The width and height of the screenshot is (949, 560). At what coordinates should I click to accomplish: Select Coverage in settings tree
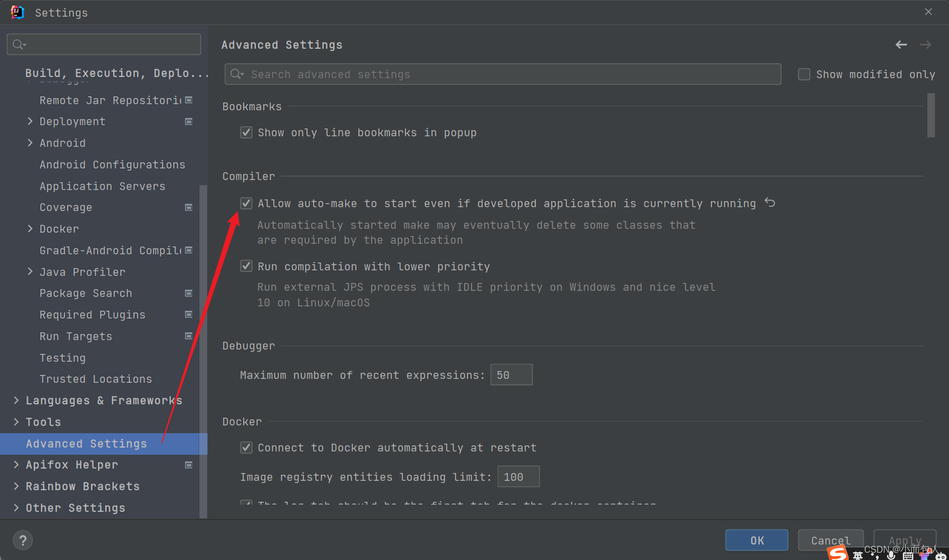(x=66, y=207)
